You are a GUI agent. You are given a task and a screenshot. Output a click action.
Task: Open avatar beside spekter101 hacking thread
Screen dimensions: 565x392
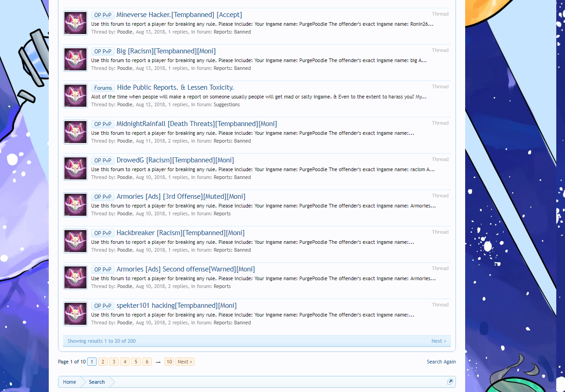tap(75, 314)
